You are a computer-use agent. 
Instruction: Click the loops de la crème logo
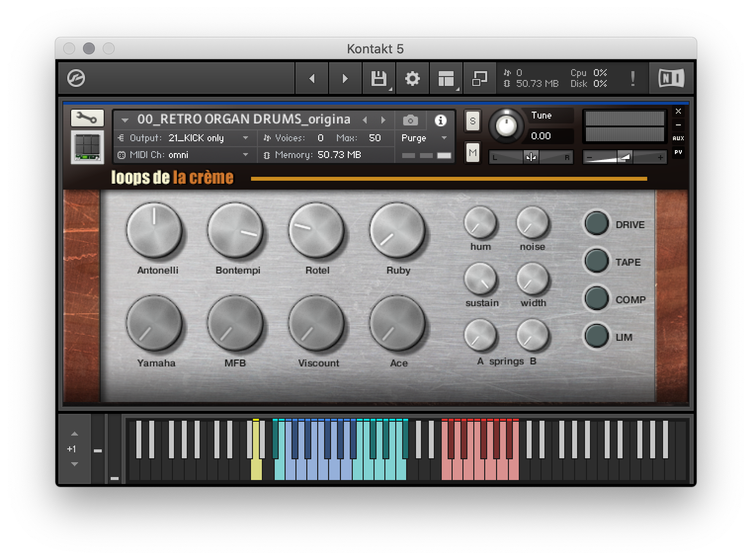click(172, 177)
